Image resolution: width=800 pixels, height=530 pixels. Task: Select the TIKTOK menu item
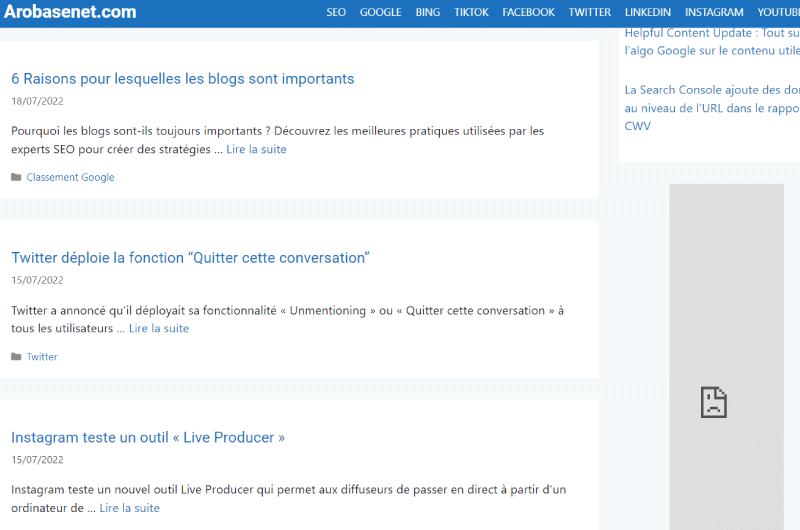tap(471, 12)
